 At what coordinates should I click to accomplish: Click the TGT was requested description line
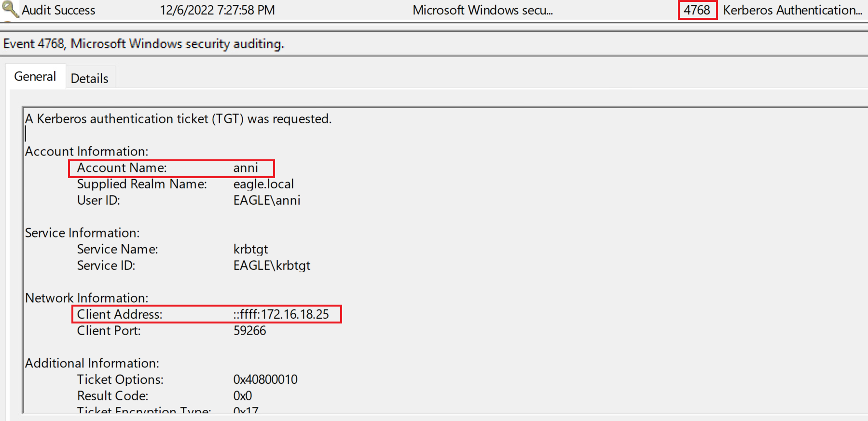(x=179, y=119)
